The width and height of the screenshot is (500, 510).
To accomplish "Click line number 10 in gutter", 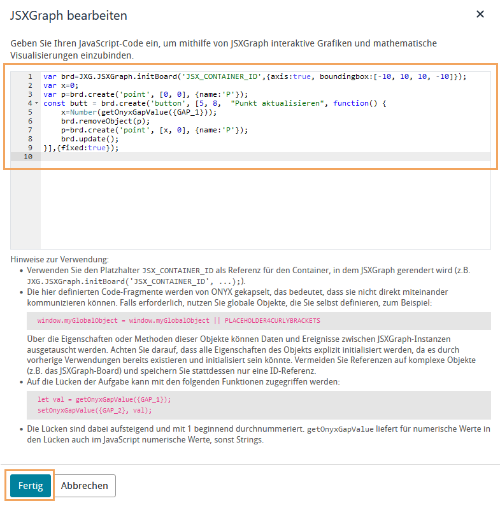I will (x=28, y=157).
